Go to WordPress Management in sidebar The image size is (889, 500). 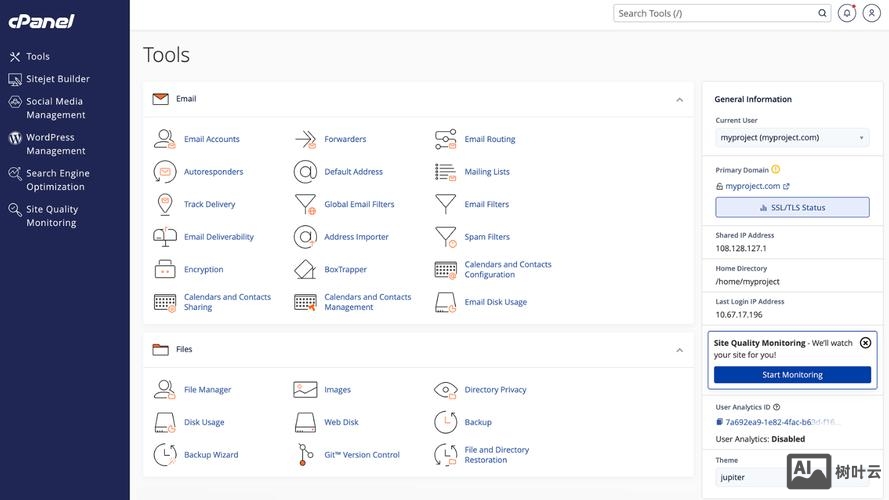coord(55,144)
